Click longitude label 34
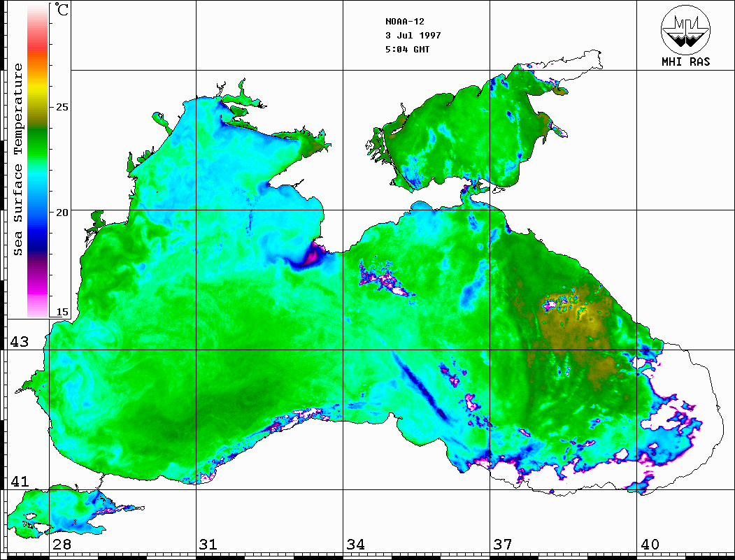735x560 pixels. [x=355, y=544]
